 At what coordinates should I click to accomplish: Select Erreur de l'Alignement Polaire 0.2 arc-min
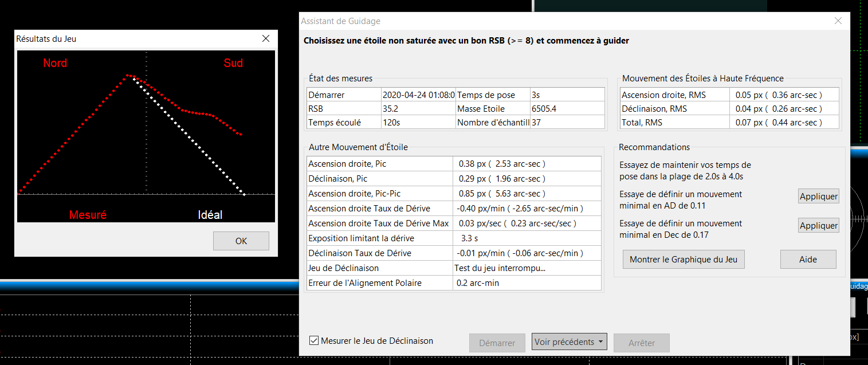(x=527, y=282)
